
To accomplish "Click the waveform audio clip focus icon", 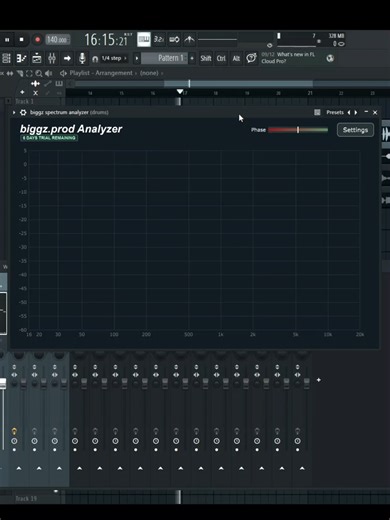I will 36,83.
